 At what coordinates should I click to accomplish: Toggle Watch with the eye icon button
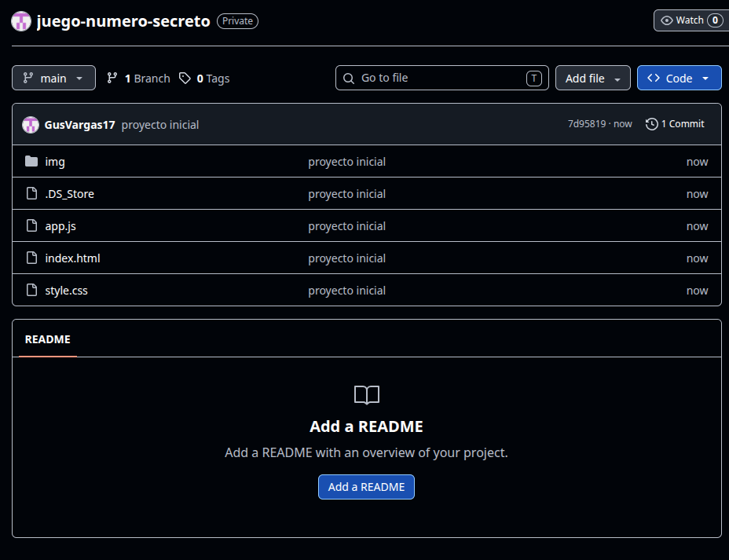(x=691, y=20)
